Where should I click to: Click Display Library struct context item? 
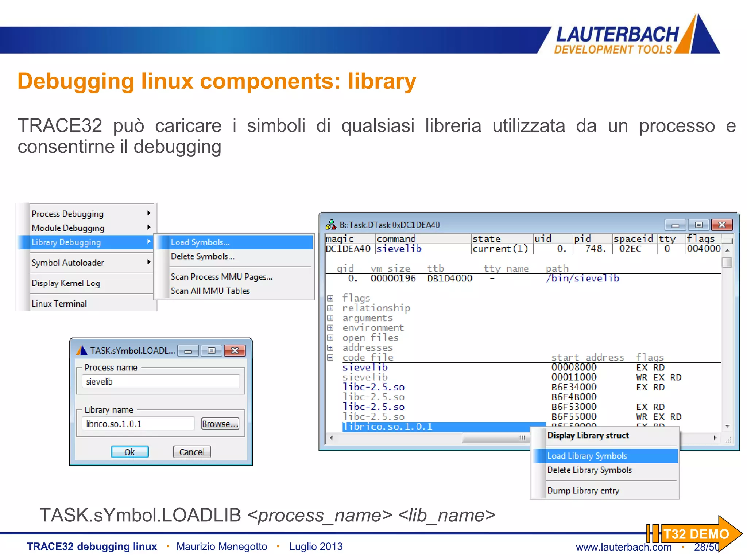click(605, 435)
